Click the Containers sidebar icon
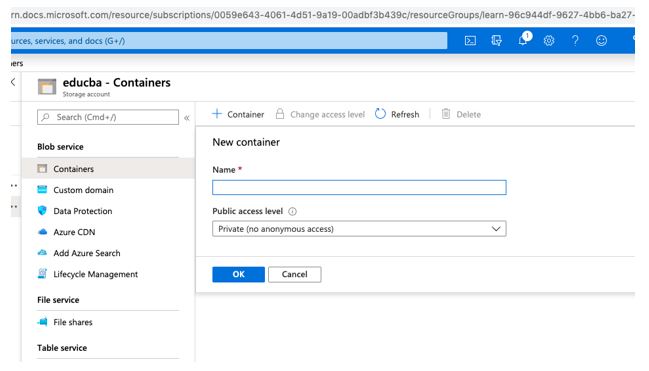Screen dimensions: 649x371 tap(42, 169)
